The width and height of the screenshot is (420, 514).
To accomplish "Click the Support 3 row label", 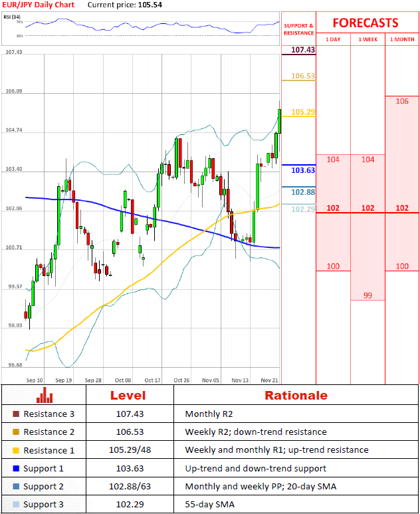I will point(43,505).
